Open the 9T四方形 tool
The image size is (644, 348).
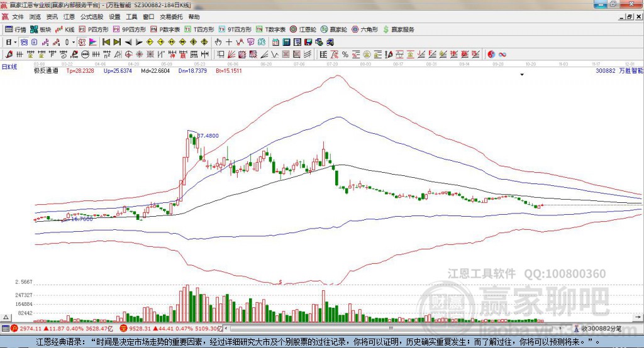235,29
